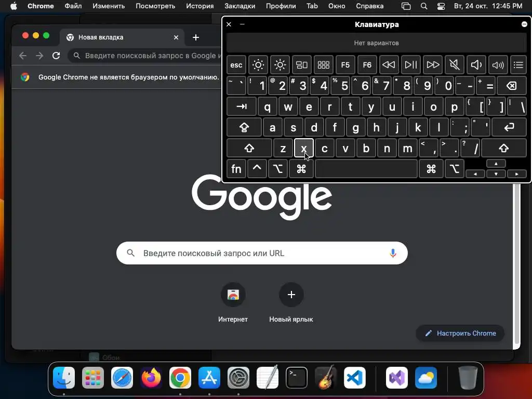This screenshot has height=399, width=532.
Task: Reload the current page
Action: pyautogui.click(x=56, y=56)
